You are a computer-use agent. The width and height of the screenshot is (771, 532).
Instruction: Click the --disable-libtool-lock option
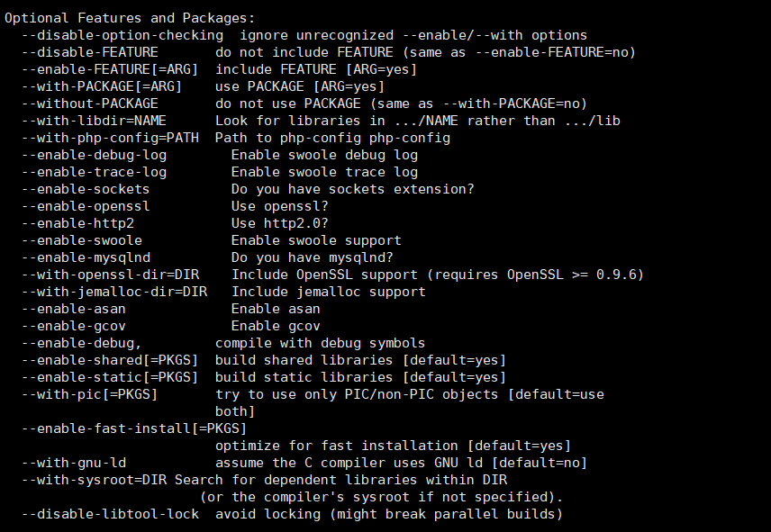pyautogui.click(x=109, y=514)
